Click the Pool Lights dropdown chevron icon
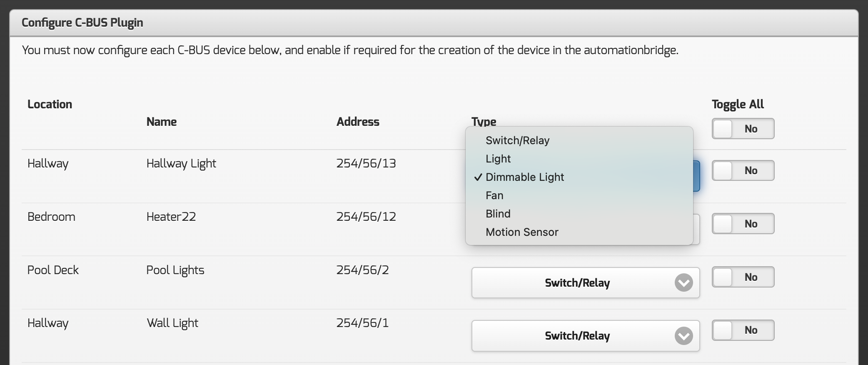This screenshot has width=868, height=365. pyautogui.click(x=683, y=283)
